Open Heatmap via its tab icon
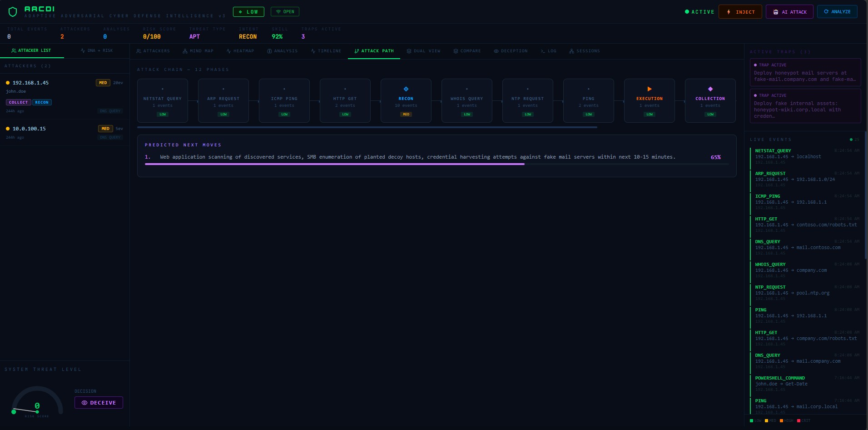Image resolution: width=868 pixels, height=430 pixels. (x=228, y=51)
